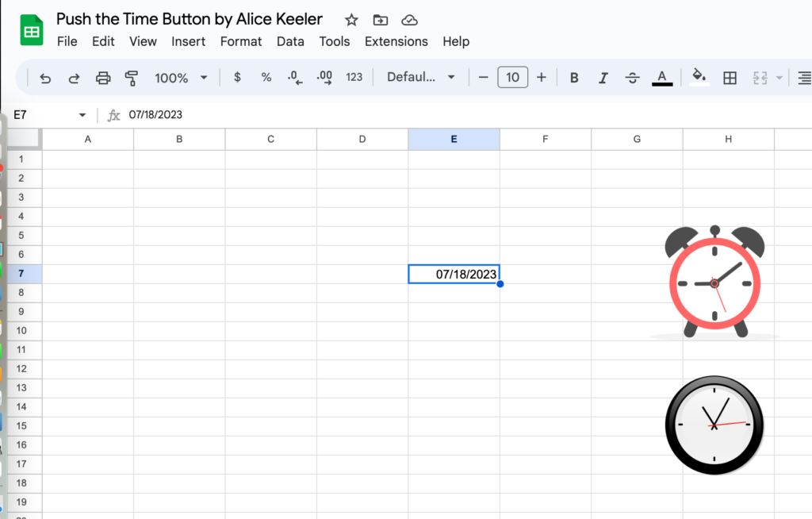Open the 100% zoom dropdown
812x519 pixels.
tap(181, 78)
